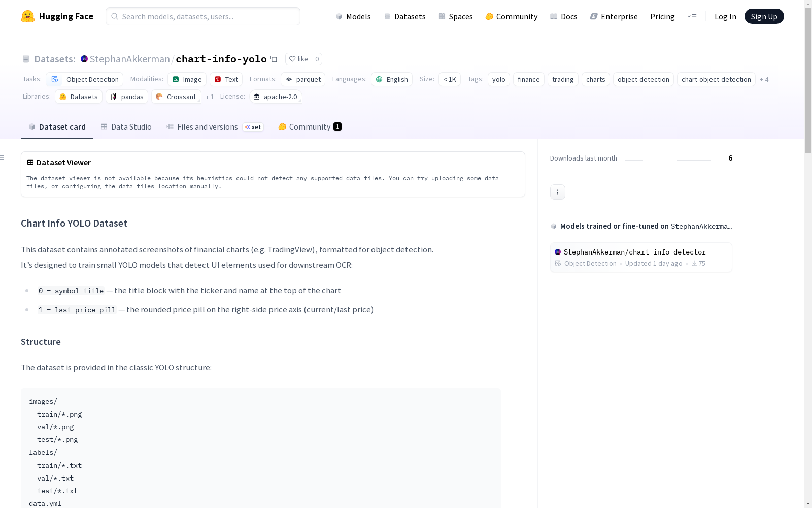The image size is (812, 508).
Task: Click the Image modality tag
Action: [x=187, y=79]
